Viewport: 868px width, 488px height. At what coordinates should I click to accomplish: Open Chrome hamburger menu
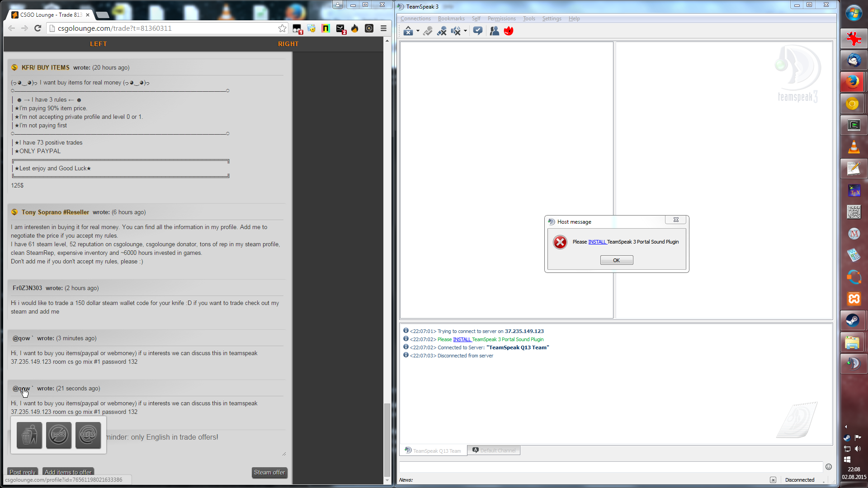383,28
